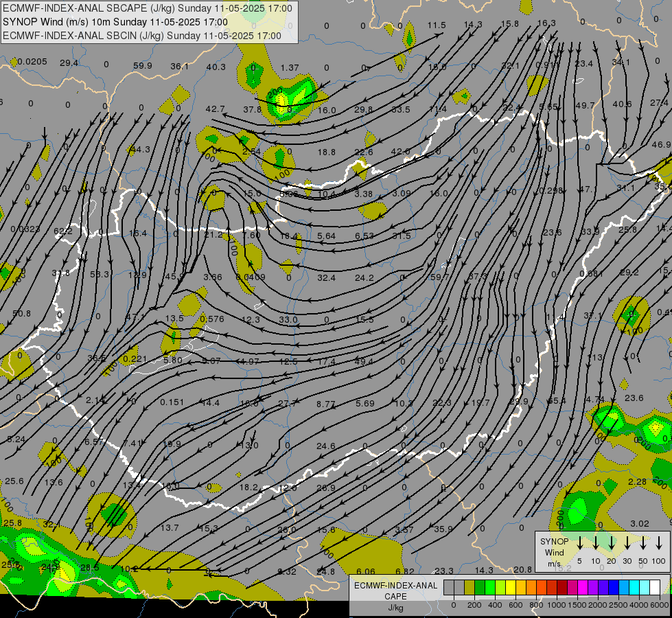Click the map value 35.9
The width and height of the screenshot is (672, 618).
click(x=443, y=529)
